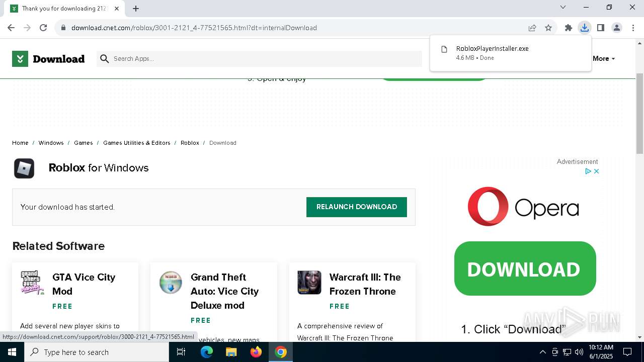Open the side panel icon
The image size is (644, 362).
601,28
